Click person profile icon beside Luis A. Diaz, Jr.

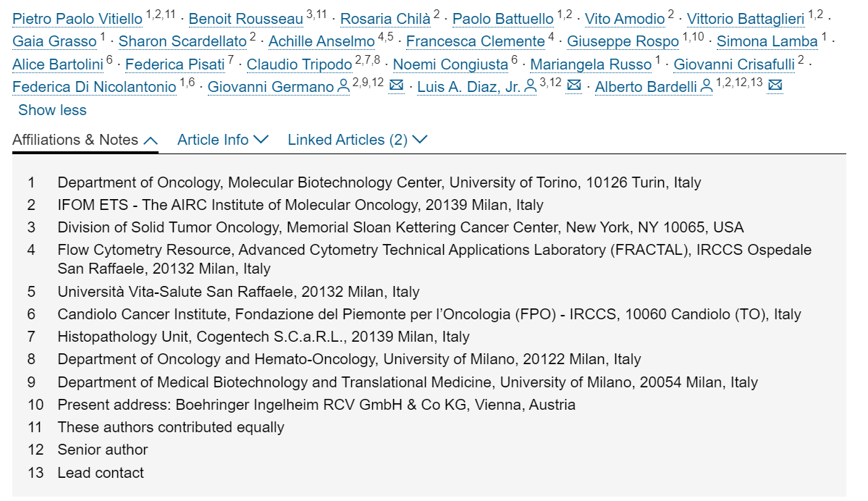(x=530, y=87)
